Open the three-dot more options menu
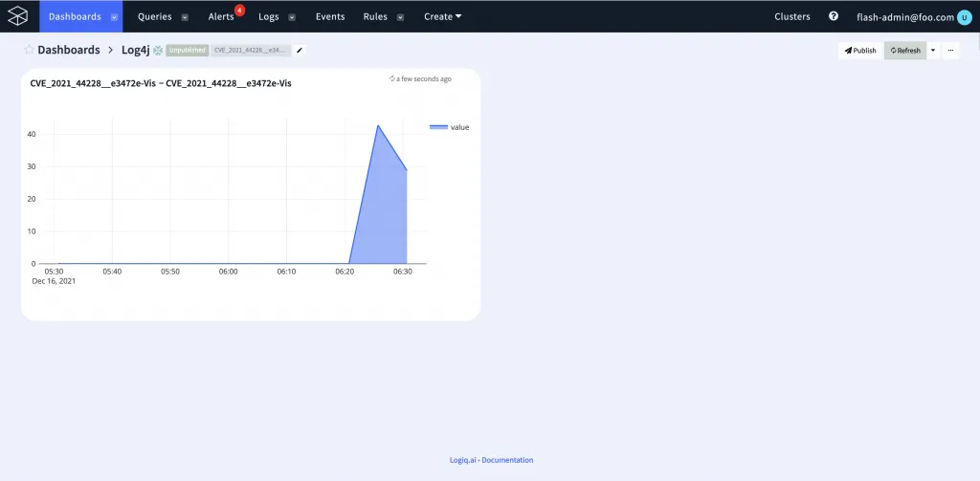The height and width of the screenshot is (481, 980). [x=950, y=51]
